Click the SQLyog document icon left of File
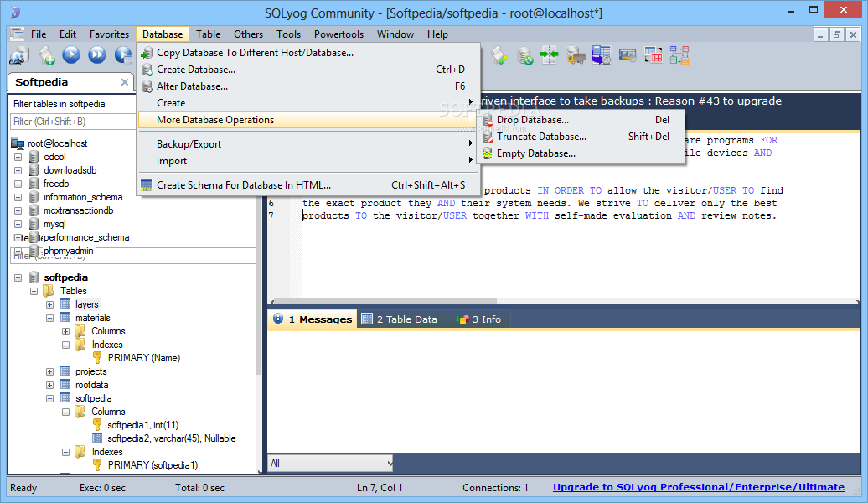The image size is (868, 503). (17, 34)
